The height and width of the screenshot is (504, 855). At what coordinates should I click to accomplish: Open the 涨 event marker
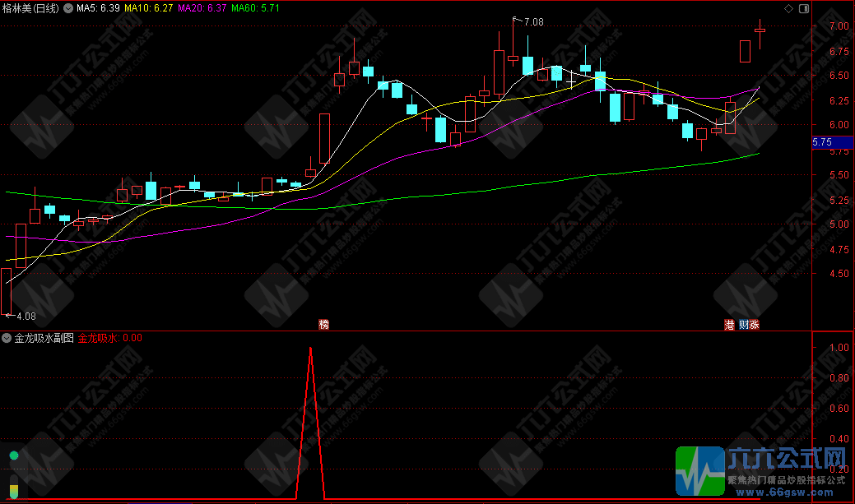pyautogui.click(x=754, y=325)
